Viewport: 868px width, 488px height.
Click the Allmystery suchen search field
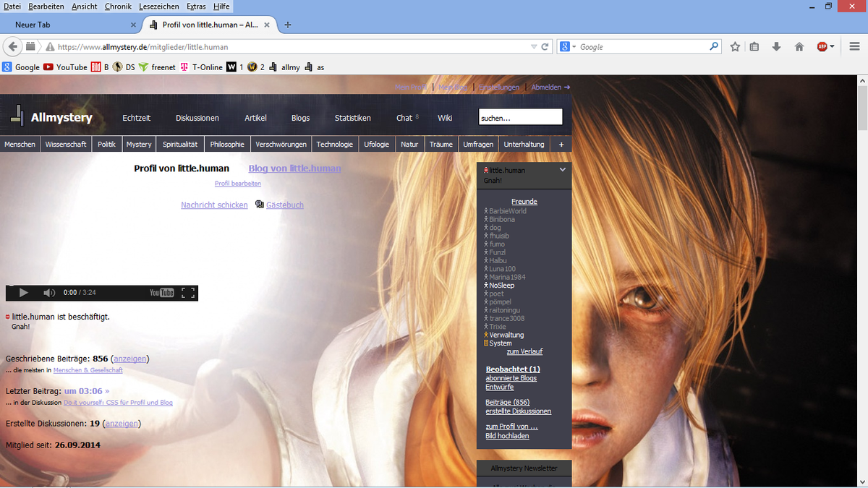point(520,117)
